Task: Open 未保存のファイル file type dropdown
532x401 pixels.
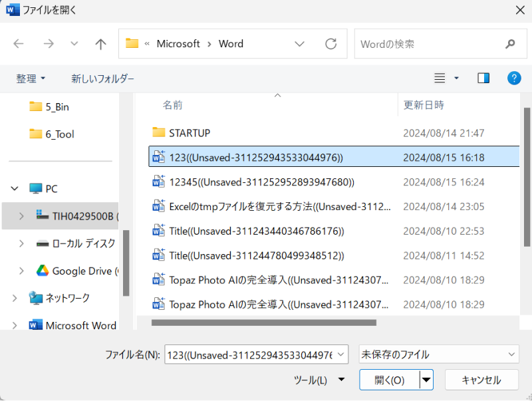Action: (439, 354)
